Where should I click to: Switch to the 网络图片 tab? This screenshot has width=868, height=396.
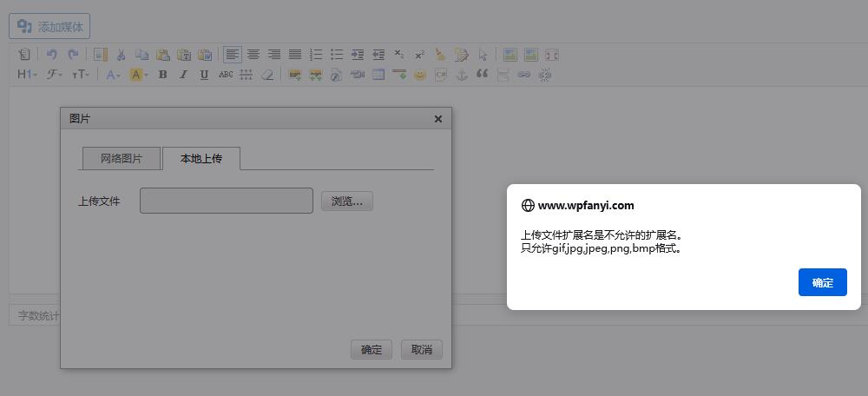pyautogui.click(x=122, y=159)
